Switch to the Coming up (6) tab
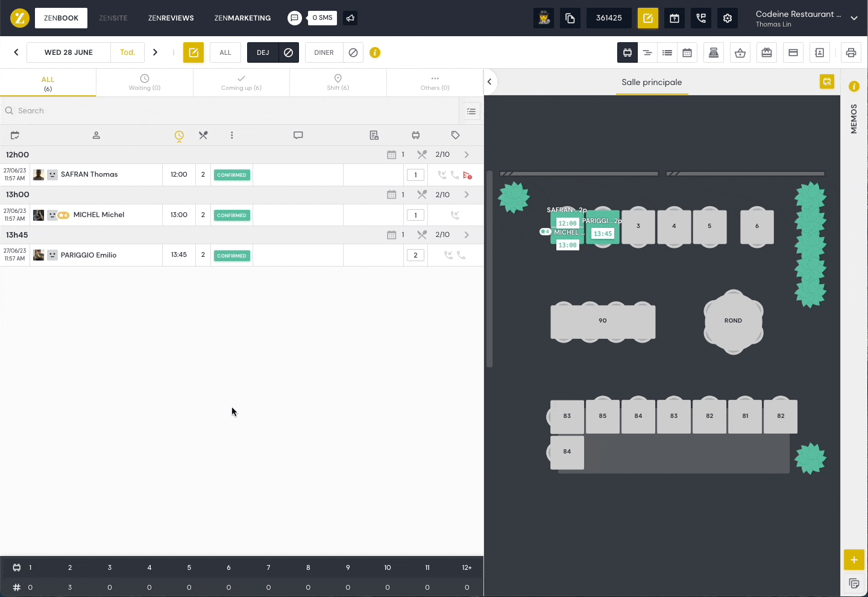Image resolution: width=868 pixels, height=597 pixels. click(x=241, y=83)
